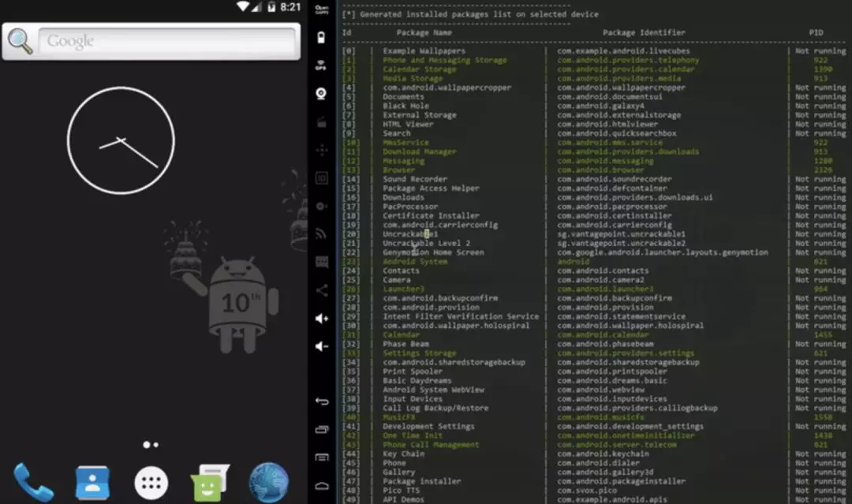The image size is (852, 504).
Task: Click "Black Hole" package name
Action: (x=405, y=106)
